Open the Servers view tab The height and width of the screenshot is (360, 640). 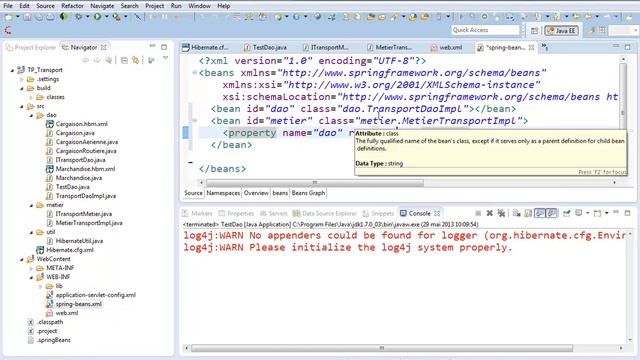[274, 213]
